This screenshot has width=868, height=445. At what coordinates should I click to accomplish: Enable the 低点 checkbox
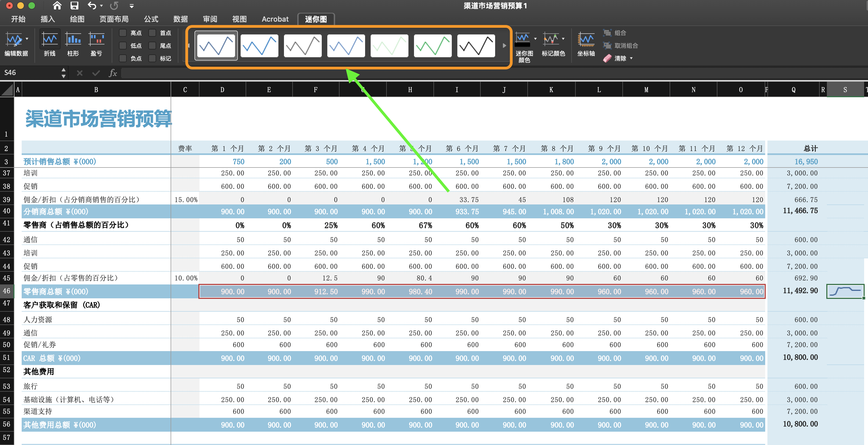(x=123, y=46)
